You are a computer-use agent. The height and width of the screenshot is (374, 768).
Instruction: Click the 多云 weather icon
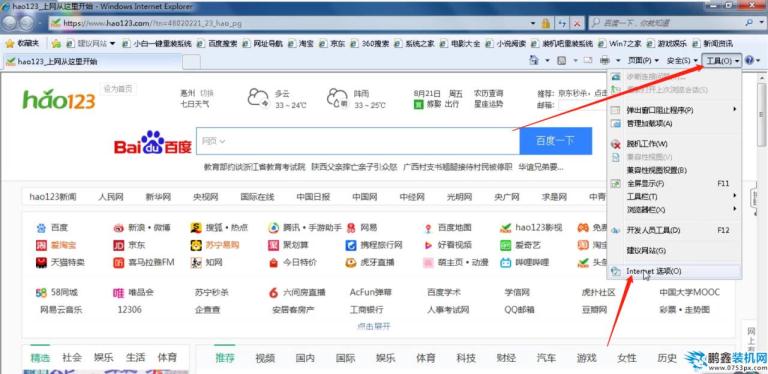(258, 97)
